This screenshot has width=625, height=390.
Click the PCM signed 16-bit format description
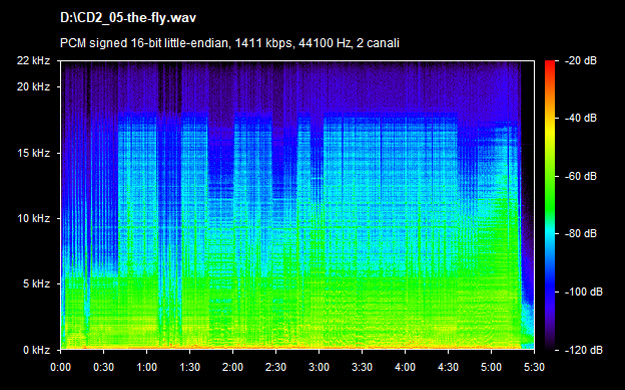[x=230, y=43]
